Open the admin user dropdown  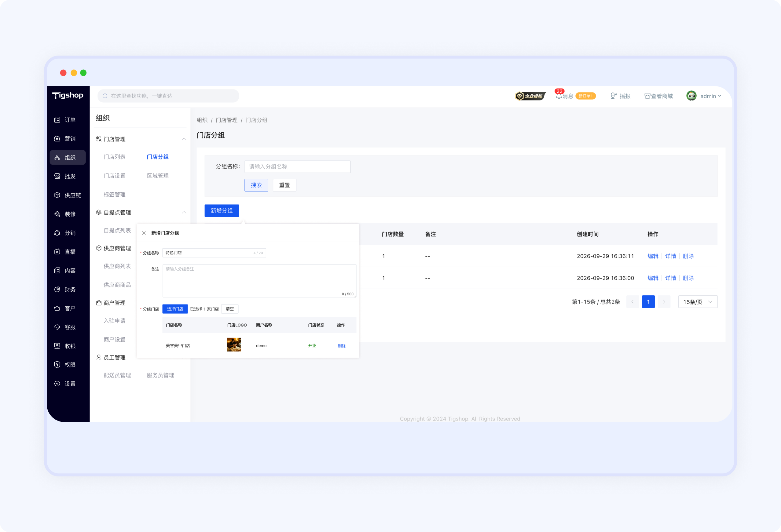[704, 96]
